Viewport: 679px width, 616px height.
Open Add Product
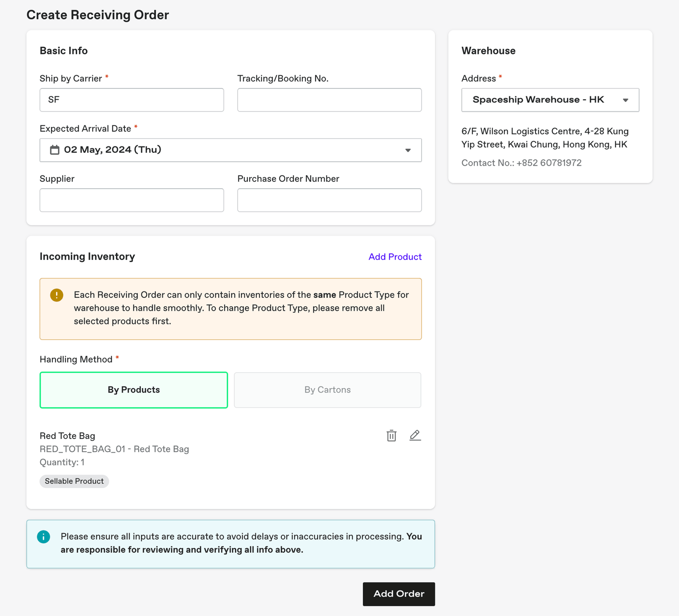point(395,257)
